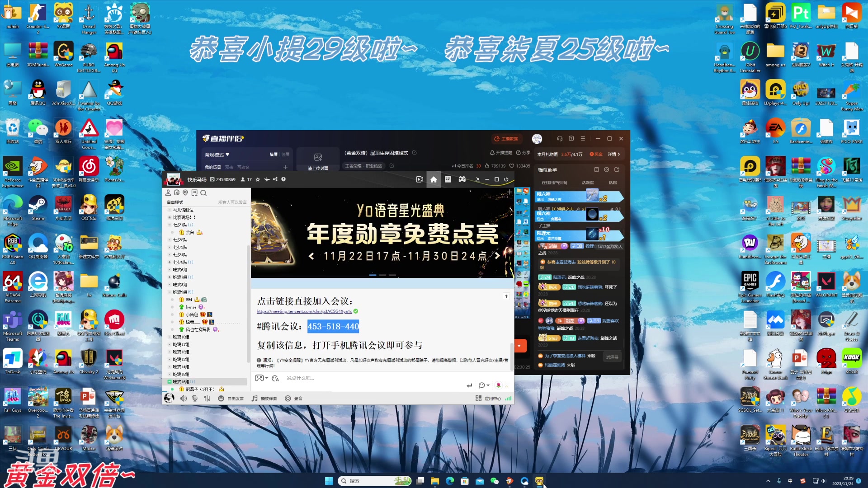
Task: Click the font style icon in chat input
Action: pos(275,378)
